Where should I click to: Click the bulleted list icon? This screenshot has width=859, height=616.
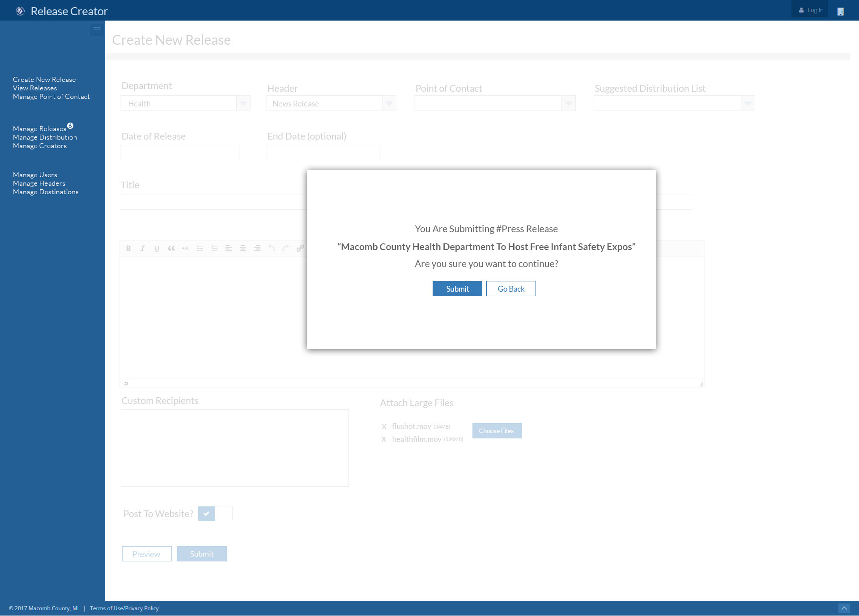pos(200,248)
